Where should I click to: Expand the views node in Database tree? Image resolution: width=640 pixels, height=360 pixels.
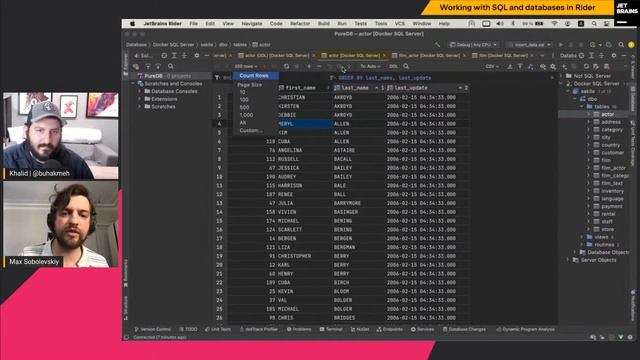pos(582,237)
